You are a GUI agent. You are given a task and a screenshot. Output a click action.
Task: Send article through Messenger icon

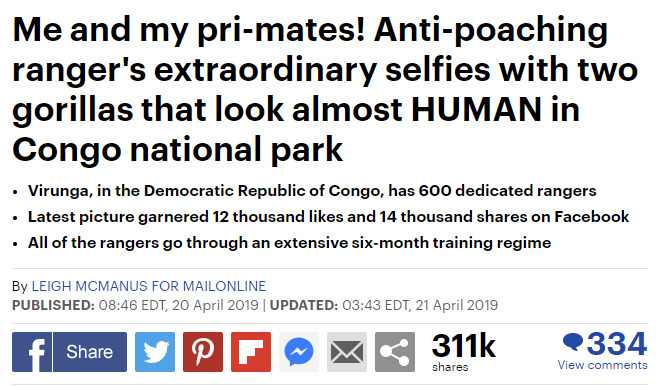(x=299, y=352)
